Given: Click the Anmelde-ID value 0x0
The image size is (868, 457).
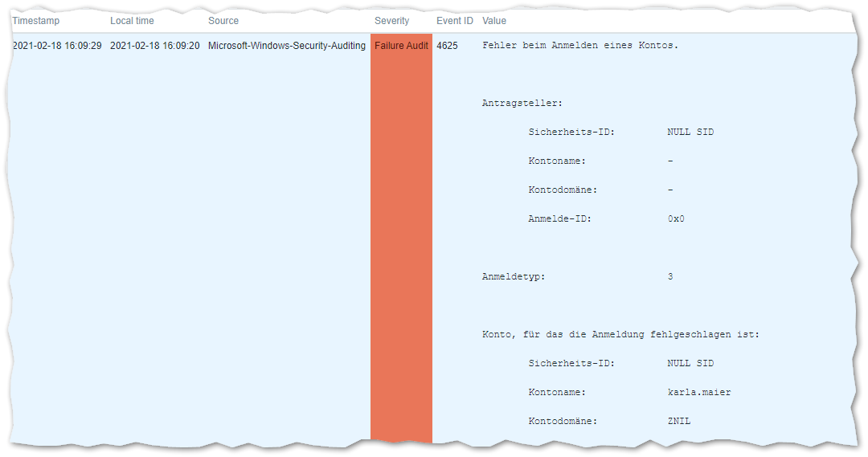Looking at the screenshot, I should [x=676, y=219].
